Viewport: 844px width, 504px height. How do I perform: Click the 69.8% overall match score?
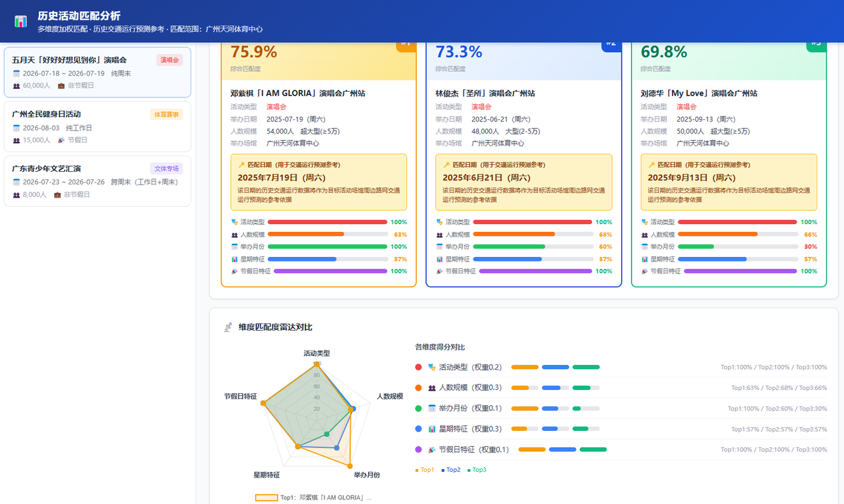click(x=664, y=52)
